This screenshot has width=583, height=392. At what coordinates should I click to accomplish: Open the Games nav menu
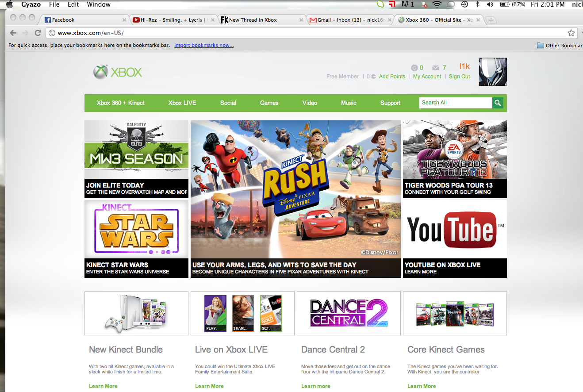269,103
